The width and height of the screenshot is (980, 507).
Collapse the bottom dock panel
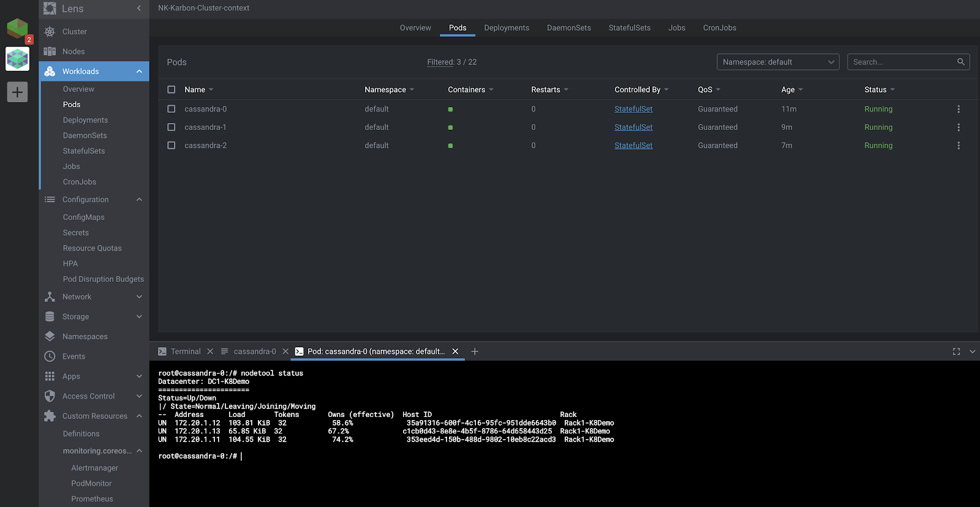[972, 351]
